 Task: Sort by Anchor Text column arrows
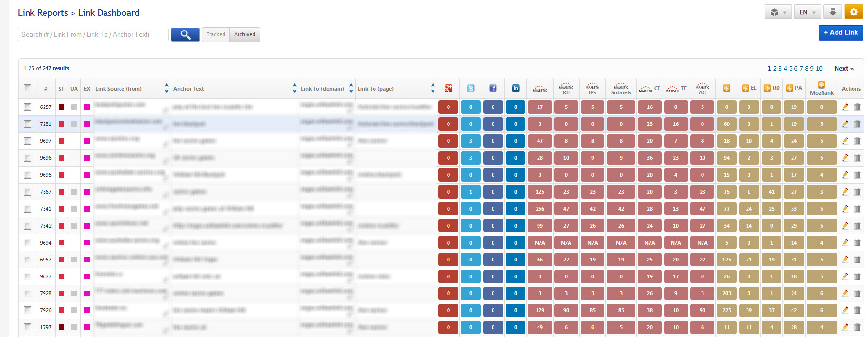pyautogui.click(x=294, y=88)
